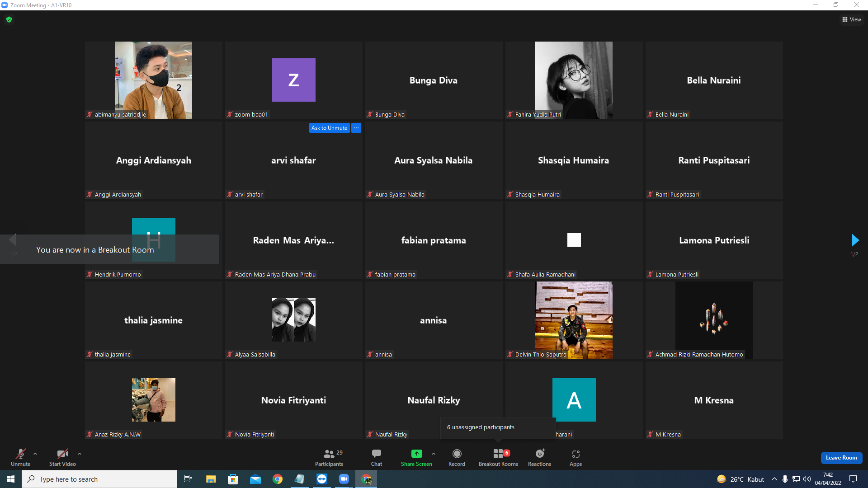
Task: Expand Share Screen advanced options arrow
Action: [434, 454]
